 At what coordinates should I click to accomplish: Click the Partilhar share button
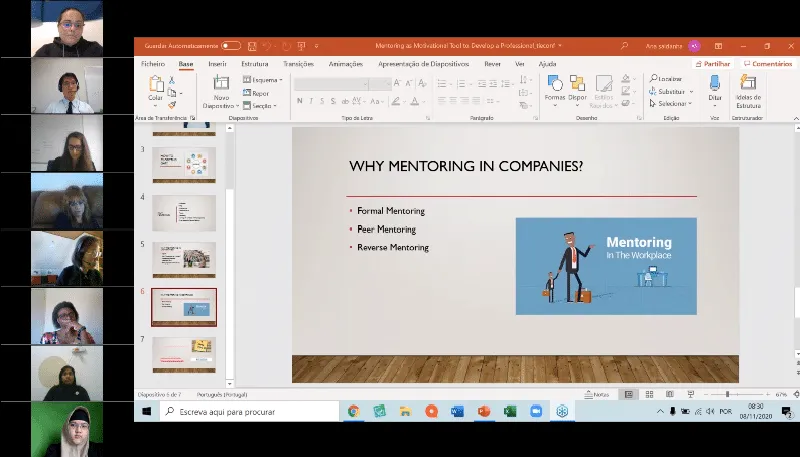click(x=714, y=64)
